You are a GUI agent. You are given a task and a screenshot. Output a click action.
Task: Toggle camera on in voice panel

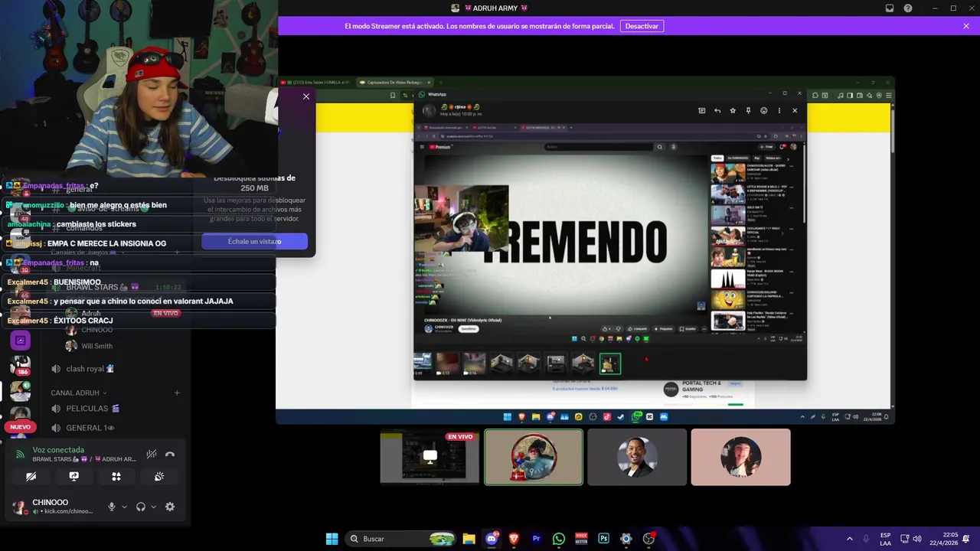[x=31, y=476]
